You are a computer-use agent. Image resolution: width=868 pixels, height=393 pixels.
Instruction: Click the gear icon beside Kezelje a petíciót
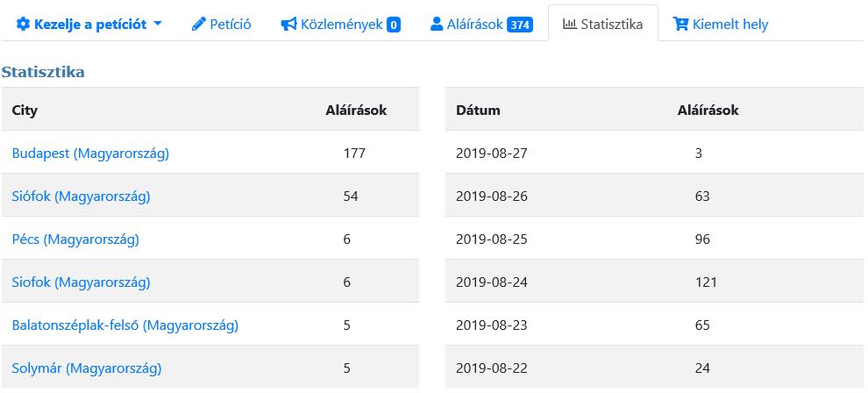(x=23, y=25)
